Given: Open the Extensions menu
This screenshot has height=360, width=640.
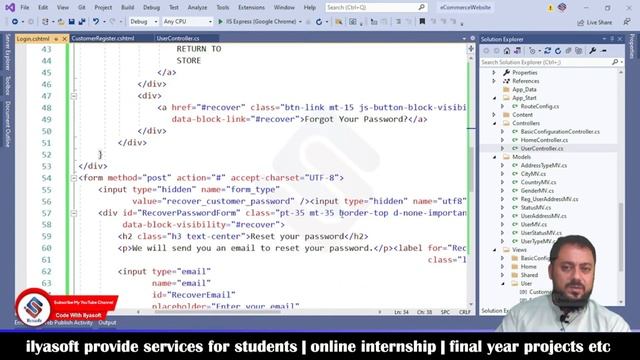Looking at the screenshot, I should point(251,7).
